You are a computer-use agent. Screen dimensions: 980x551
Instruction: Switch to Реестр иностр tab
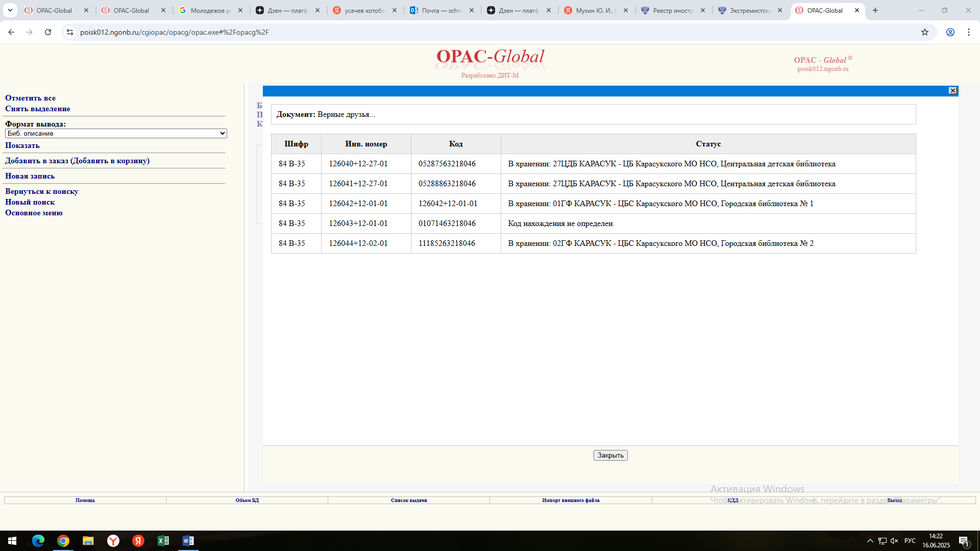coord(673,10)
